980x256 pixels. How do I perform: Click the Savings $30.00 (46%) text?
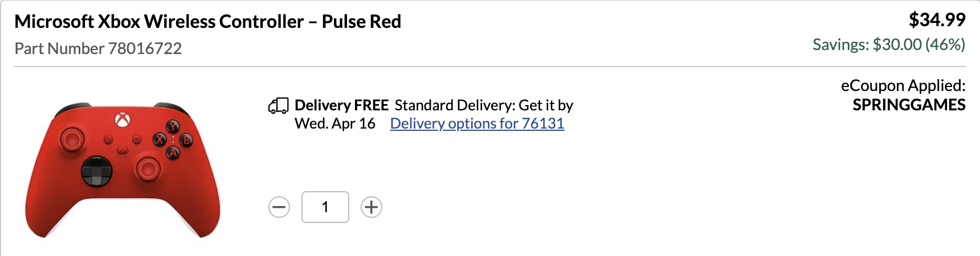(888, 44)
